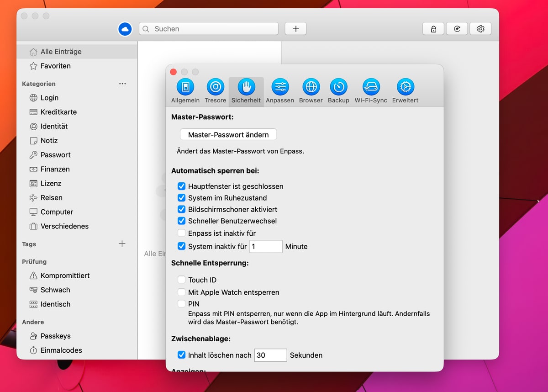Click the sync refresh icon in toolbar
This screenshot has height=392, width=548.
click(x=457, y=29)
